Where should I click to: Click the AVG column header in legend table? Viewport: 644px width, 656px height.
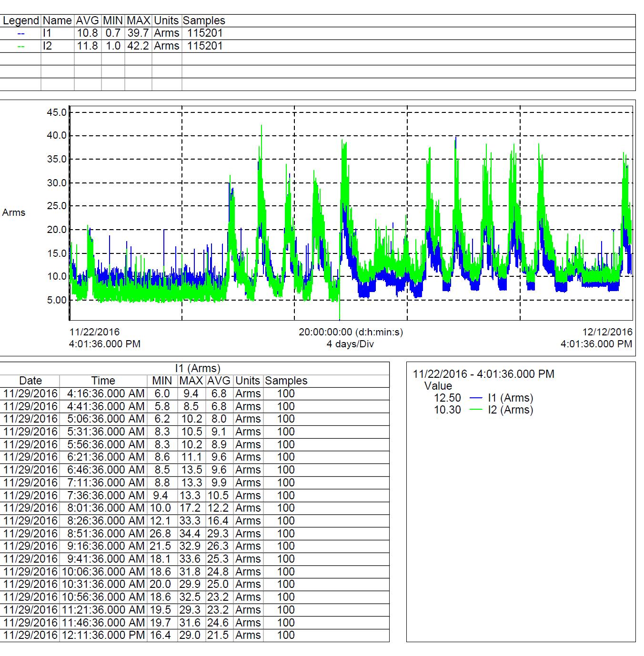tap(88, 21)
